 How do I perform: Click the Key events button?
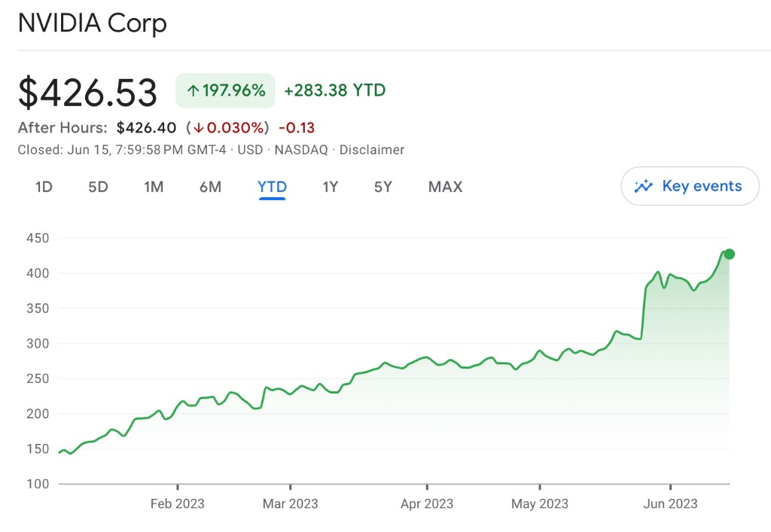(690, 186)
